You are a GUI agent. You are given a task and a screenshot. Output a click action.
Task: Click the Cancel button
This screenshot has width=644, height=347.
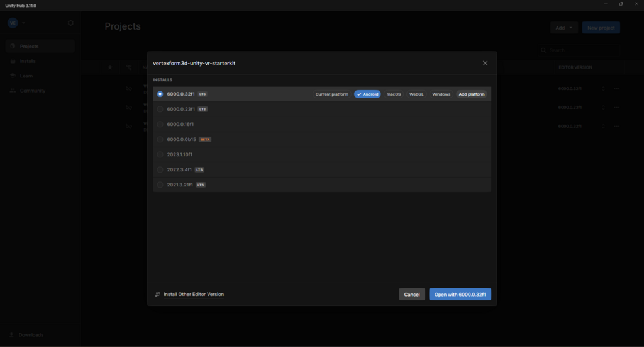point(412,294)
